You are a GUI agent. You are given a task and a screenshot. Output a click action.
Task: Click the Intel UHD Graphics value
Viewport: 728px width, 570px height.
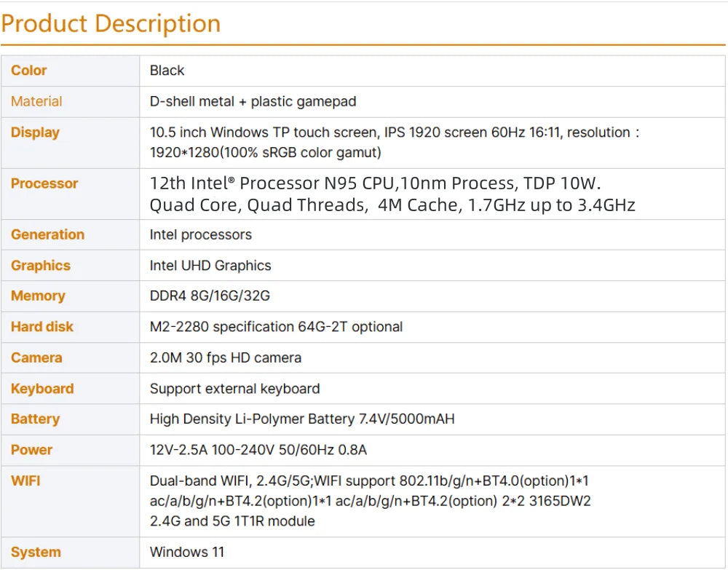tap(210, 266)
